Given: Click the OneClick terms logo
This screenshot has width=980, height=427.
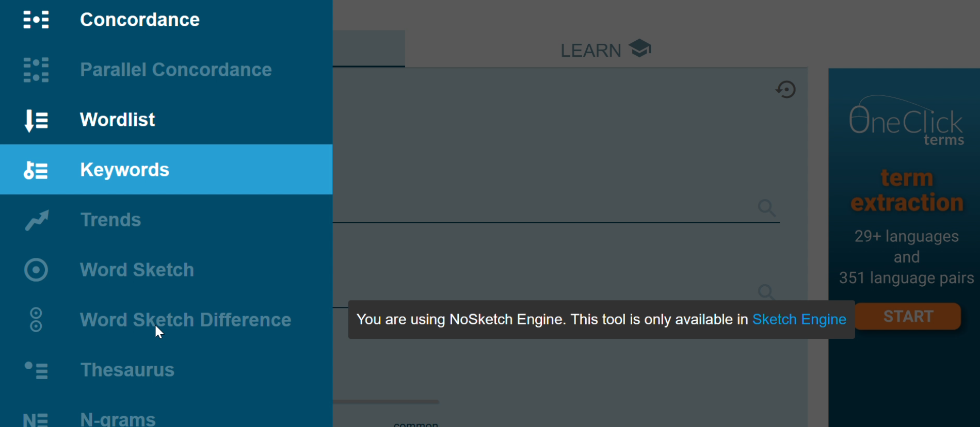Looking at the screenshot, I should [906, 121].
